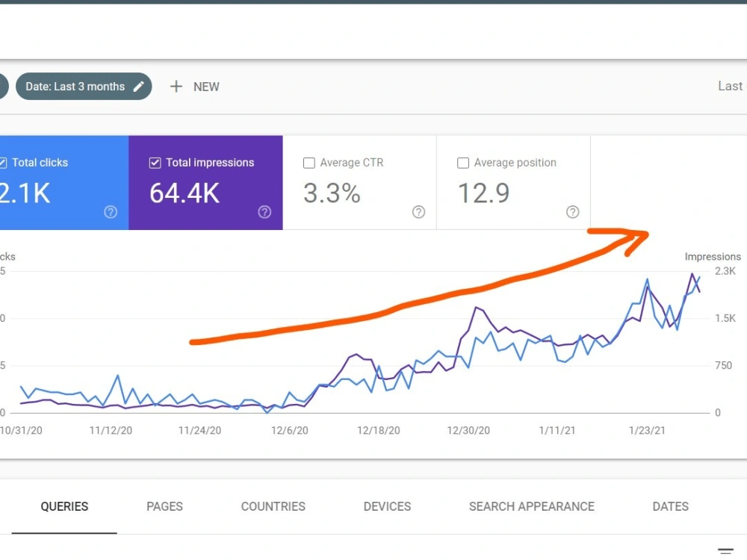
Task: Click the pencil icon in date filter
Action: point(139,86)
